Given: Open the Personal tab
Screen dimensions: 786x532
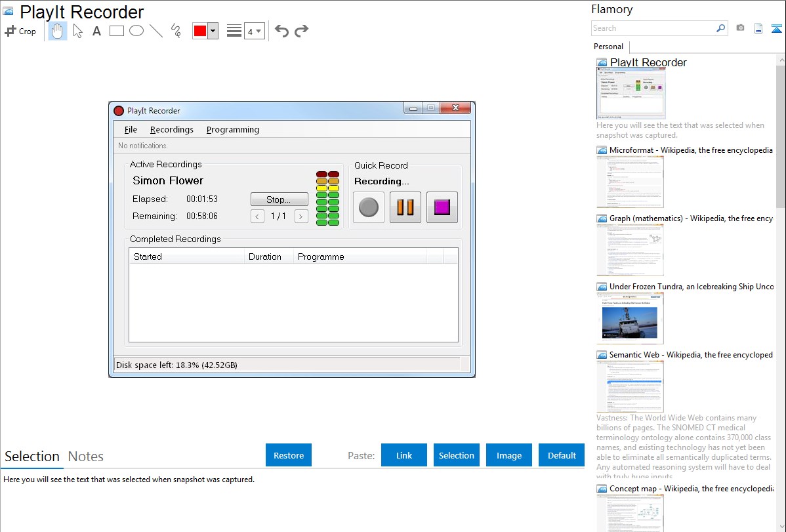Looking at the screenshot, I should 609,46.
